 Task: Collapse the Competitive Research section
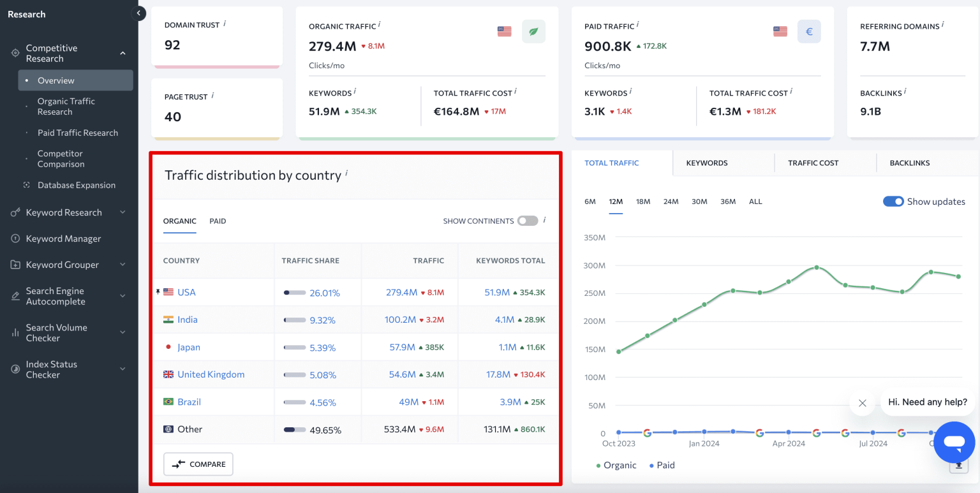coord(122,54)
